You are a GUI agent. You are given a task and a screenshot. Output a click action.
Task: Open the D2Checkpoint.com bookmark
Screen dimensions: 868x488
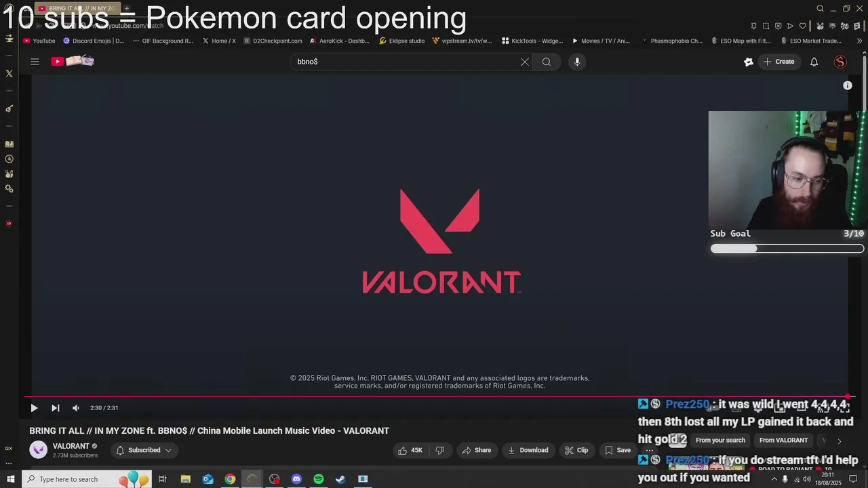[273, 41]
